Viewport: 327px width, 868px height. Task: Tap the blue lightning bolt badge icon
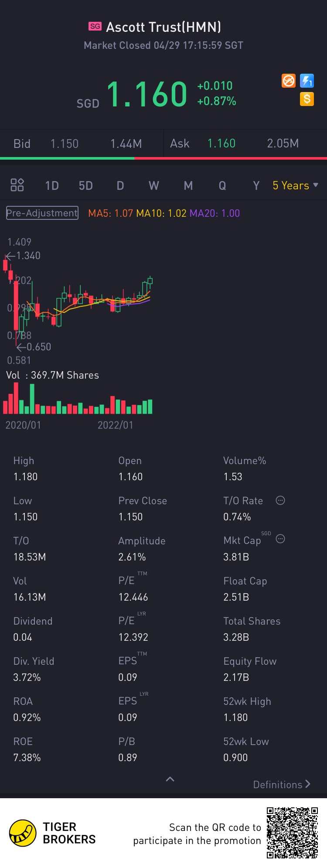pos(307,81)
